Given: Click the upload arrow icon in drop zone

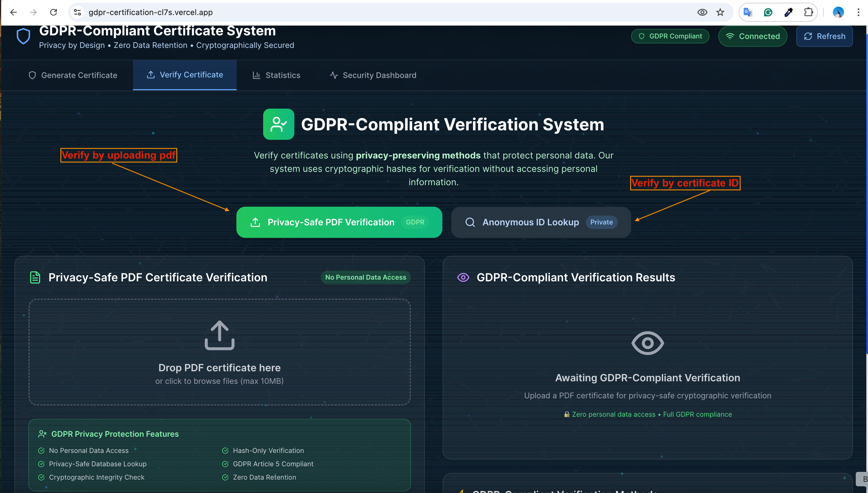Looking at the screenshot, I should (x=220, y=335).
